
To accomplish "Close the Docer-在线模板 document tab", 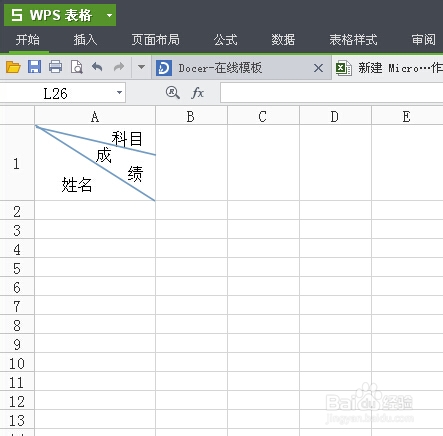I will pos(318,68).
